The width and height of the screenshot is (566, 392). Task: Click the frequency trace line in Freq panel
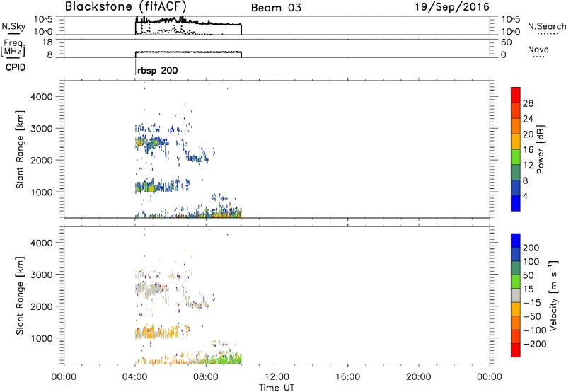point(188,52)
